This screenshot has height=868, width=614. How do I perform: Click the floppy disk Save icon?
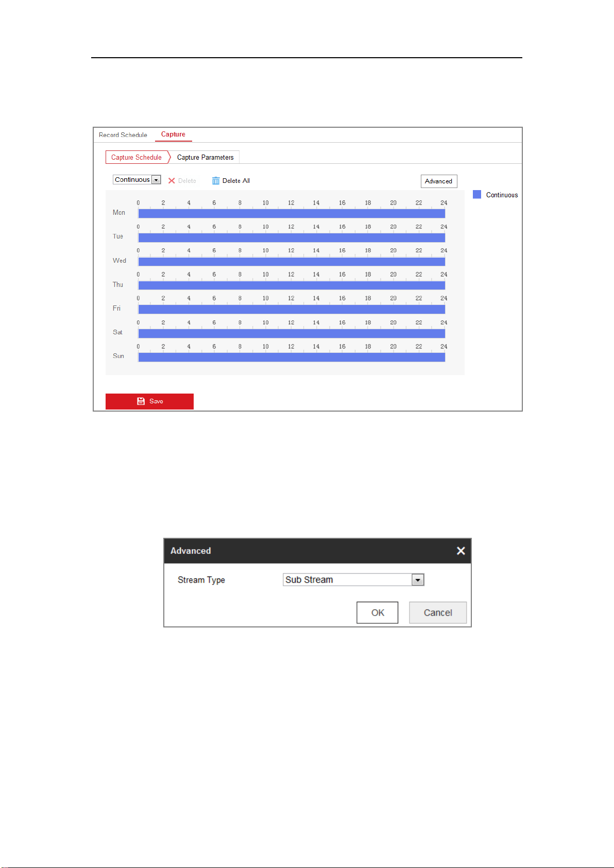tap(141, 401)
